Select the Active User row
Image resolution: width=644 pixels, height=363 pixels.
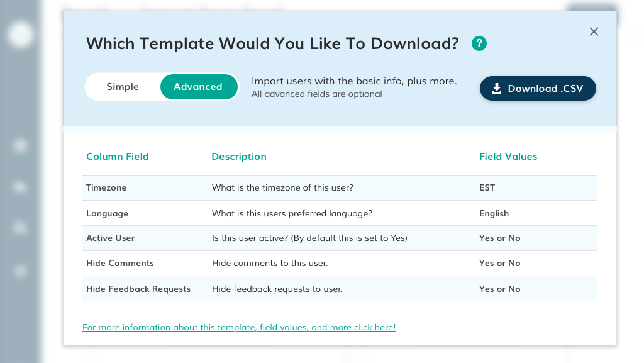point(340,238)
